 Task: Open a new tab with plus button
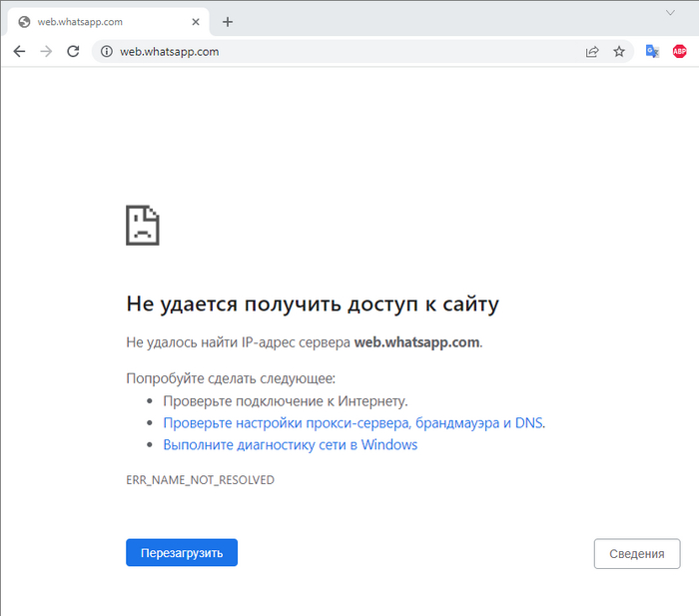[x=228, y=22]
